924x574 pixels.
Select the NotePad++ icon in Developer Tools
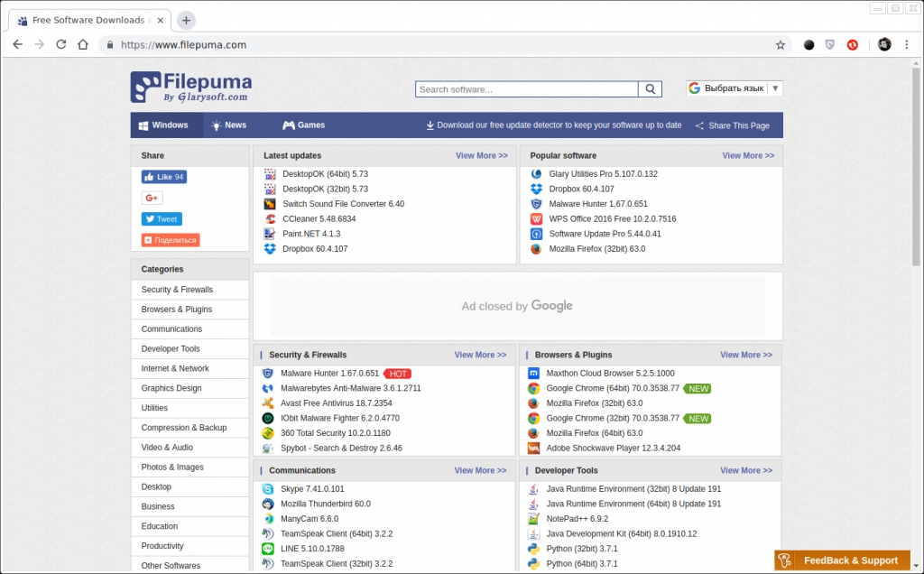(534, 519)
